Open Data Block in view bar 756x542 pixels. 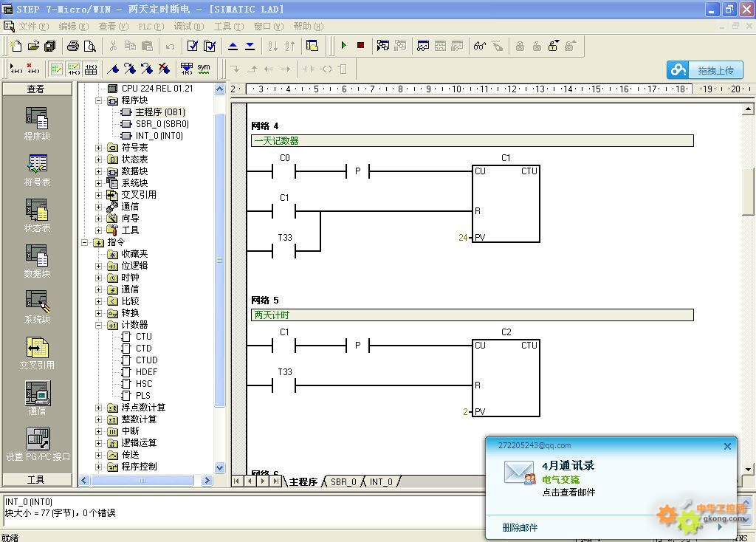[x=37, y=261]
